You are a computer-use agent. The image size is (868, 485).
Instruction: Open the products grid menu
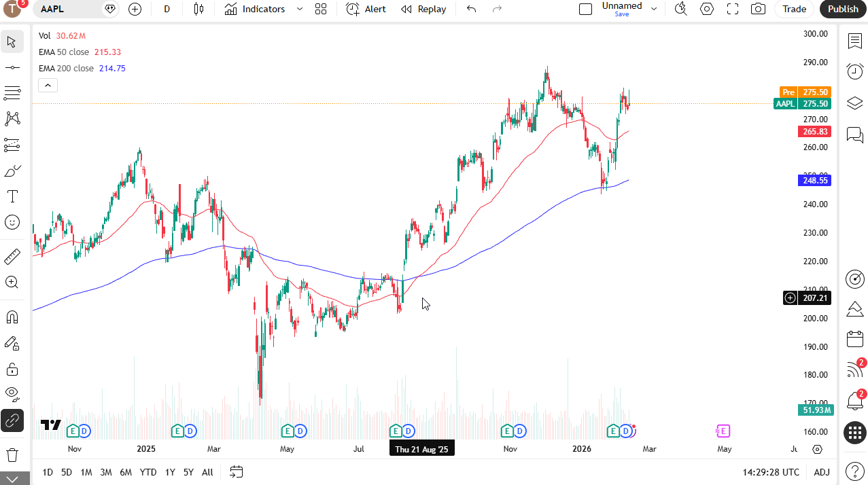click(x=854, y=432)
